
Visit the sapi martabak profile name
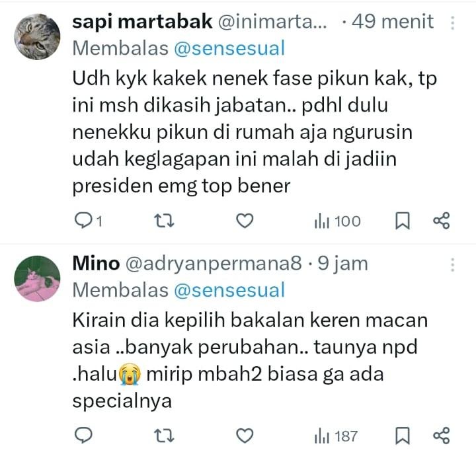click(x=141, y=22)
